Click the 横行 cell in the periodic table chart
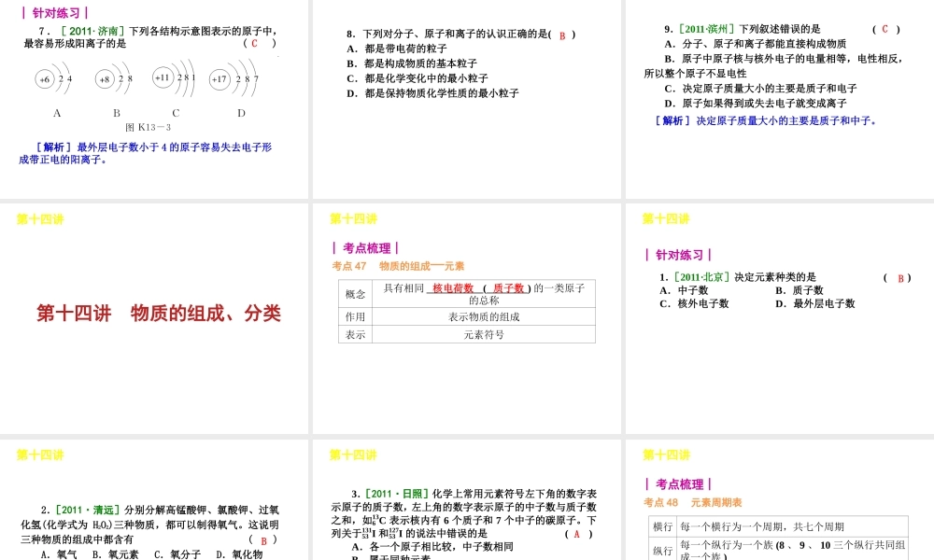 (662, 525)
